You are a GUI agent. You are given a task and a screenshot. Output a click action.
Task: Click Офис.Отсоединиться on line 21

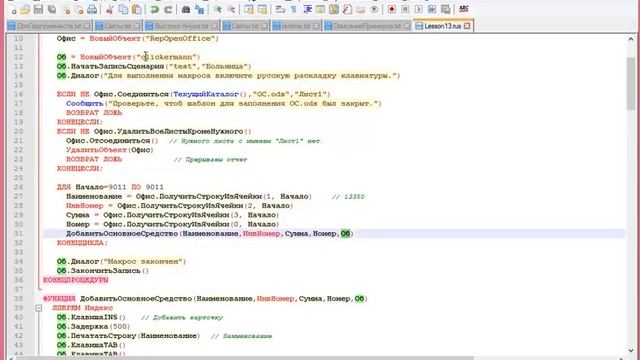pyautogui.click(x=108, y=141)
